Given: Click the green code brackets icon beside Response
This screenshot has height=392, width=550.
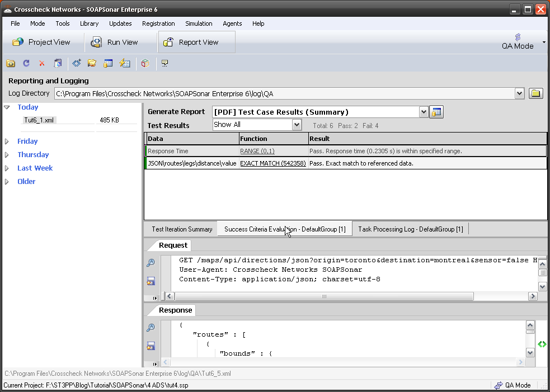Looking at the screenshot, I should [x=542, y=344].
